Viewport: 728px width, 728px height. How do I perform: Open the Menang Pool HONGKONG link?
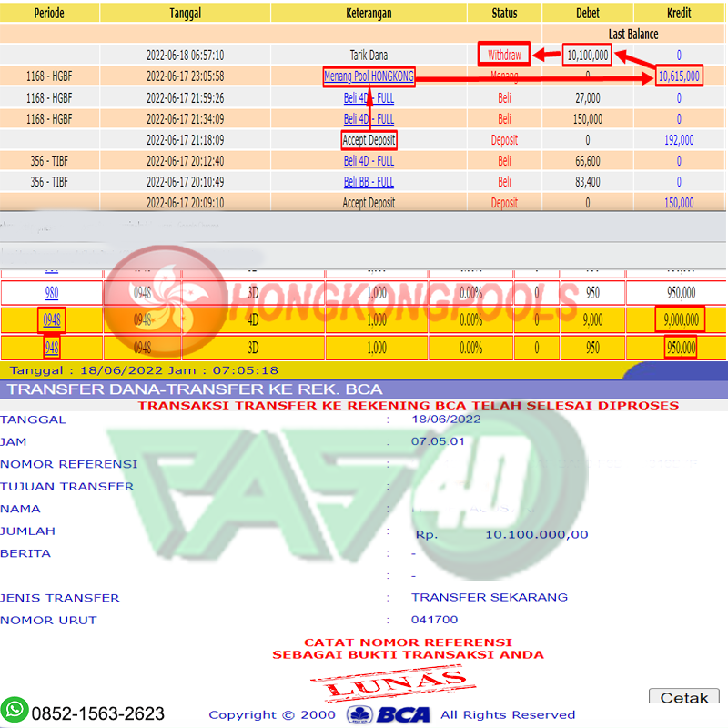pos(369,76)
